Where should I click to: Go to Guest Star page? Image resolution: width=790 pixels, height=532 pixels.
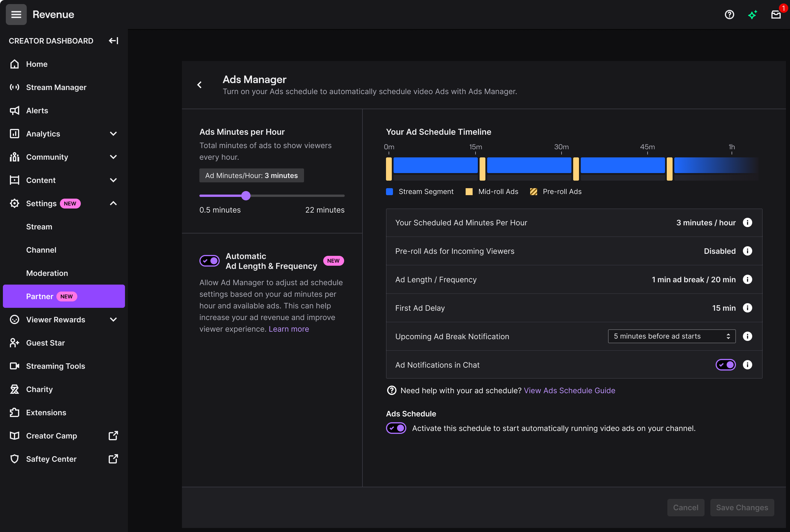[x=45, y=343]
